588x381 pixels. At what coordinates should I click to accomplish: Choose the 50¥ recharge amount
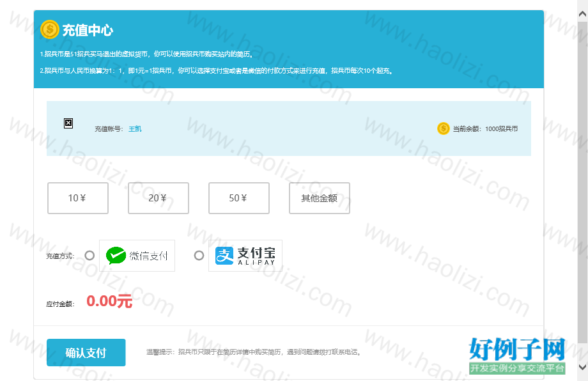(x=239, y=198)
